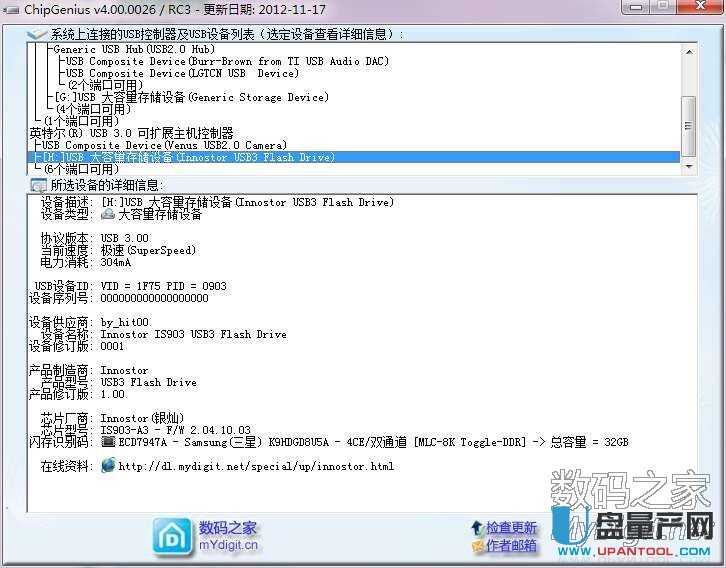Click the 作者邮箱 author email link
726x568 pixels.
[x=512, y=545]
